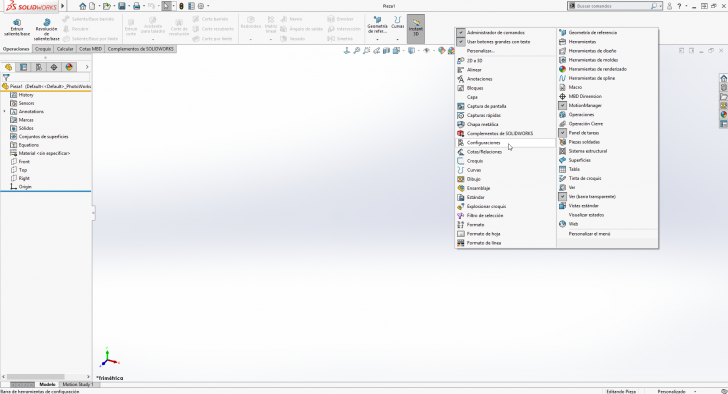
Task: Enable the Configuraciones toolbar
Action: tap(506, 143)
